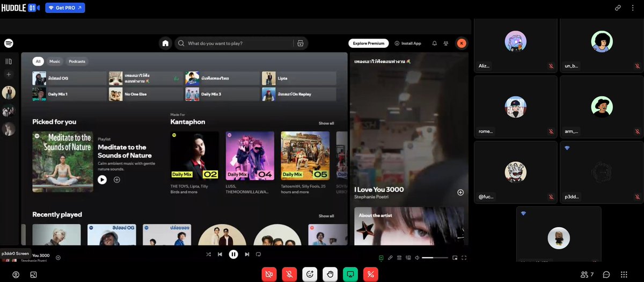644x282 pixels.
Task: Toggle the microphone in Huddle01
Action: 289,274
